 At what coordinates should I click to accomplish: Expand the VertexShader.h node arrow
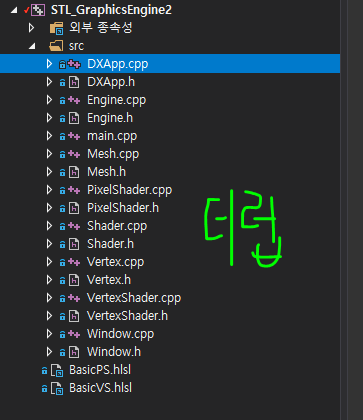click(49, 316)
